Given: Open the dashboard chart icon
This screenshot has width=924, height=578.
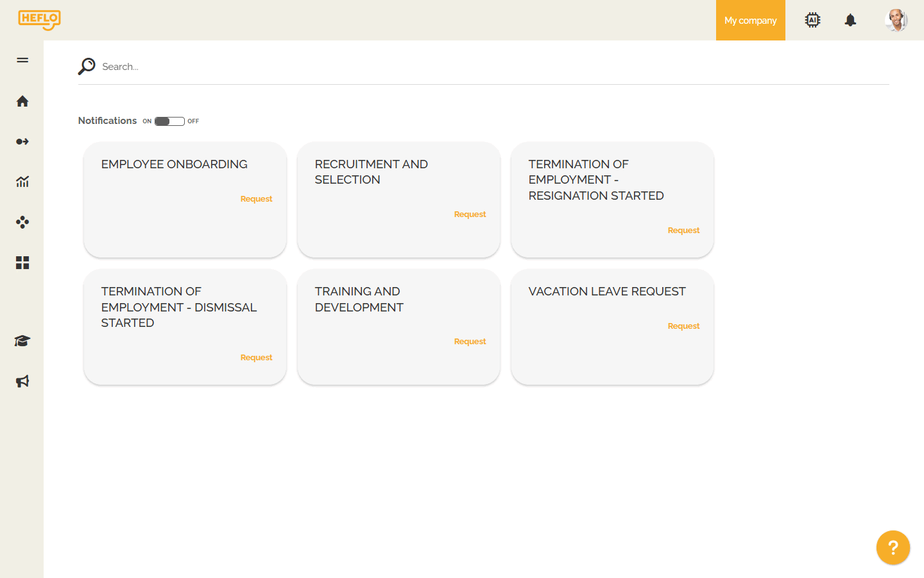Looking at the screenshot, I should 22,182.
